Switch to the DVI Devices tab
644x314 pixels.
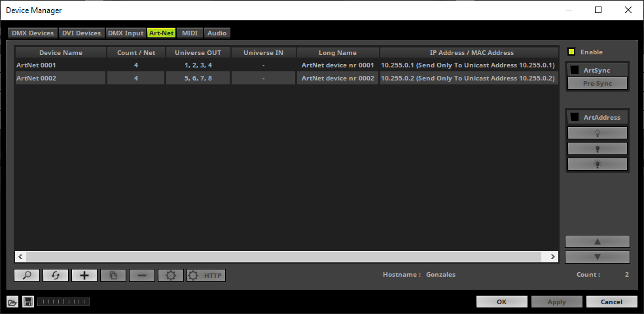tap(81, 33)
